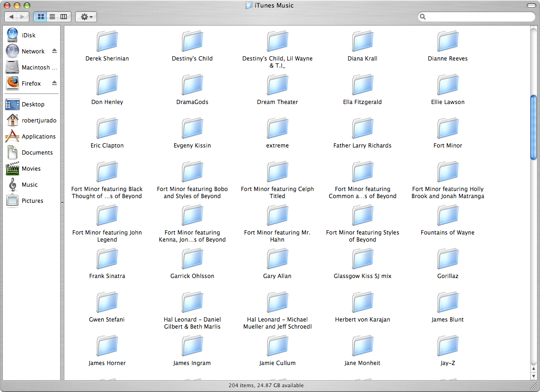Select Fort Minor featuring Celph Titled folder
Image resolution: width=540 pixels, height=392 pixels.
pyautogui.click(x=277, y=180)
